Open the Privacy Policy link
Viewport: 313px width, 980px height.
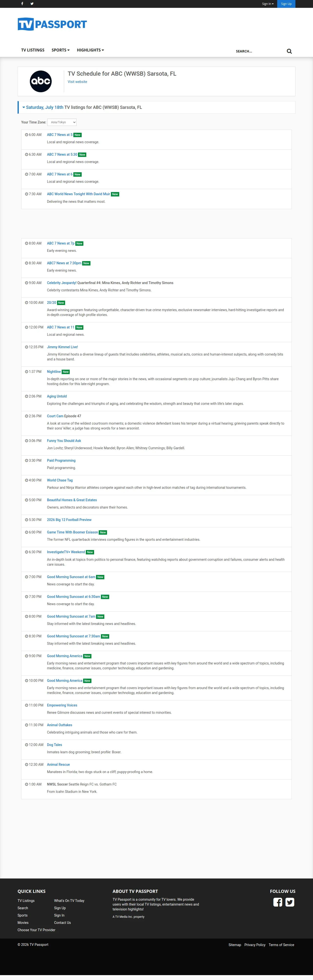click(x=255, y=945)
